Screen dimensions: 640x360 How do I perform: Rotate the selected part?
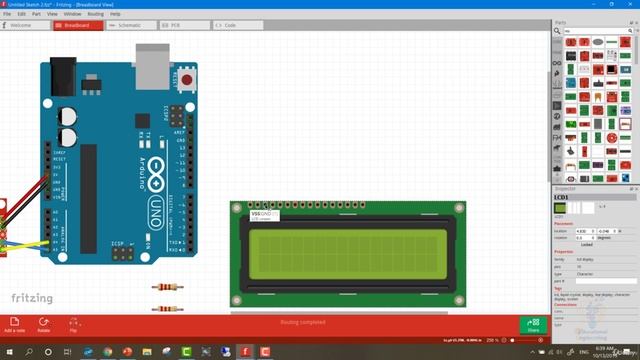(x=44, y=324)
